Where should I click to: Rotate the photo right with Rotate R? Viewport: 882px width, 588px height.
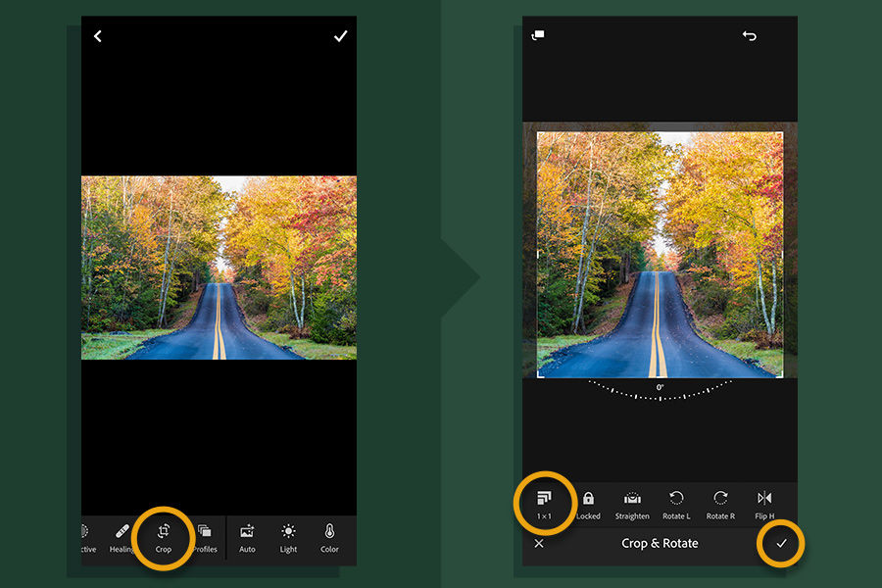(x=720, y=500)
